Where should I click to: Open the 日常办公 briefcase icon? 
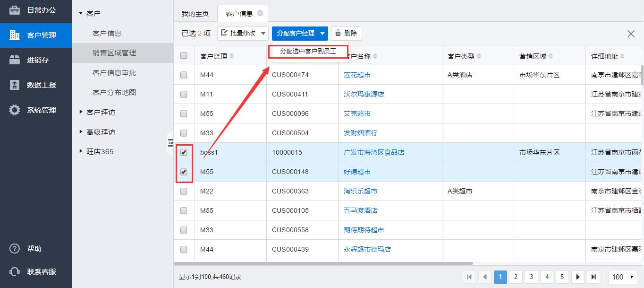click(x=15, y=10)
